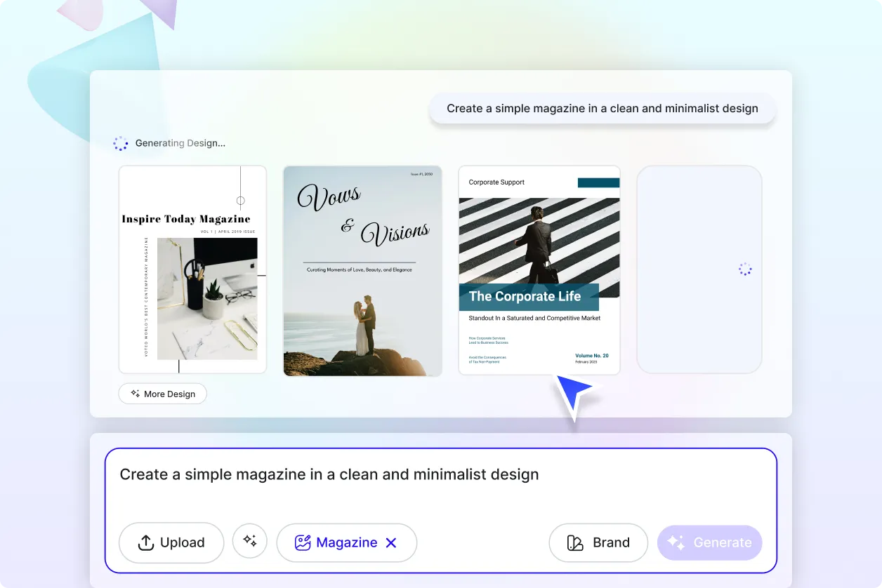The height and width of the screenshot is (588, 882).
Task: Click the magazine image icon in chip
Action: point(303,542)
